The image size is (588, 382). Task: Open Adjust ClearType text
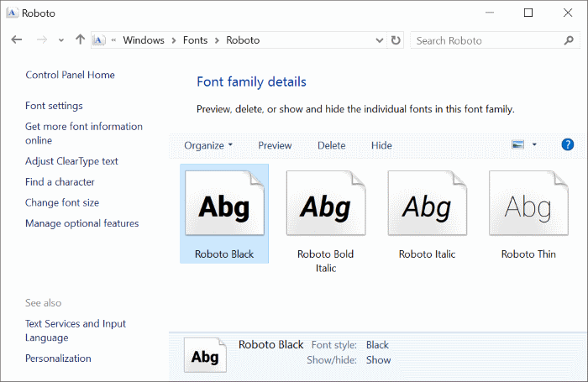point(71,161)
